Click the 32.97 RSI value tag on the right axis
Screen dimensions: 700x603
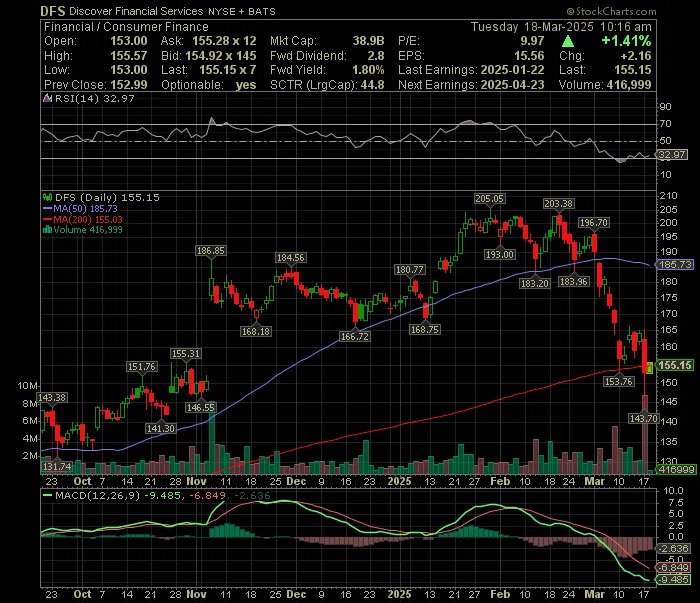click(673, 154)
